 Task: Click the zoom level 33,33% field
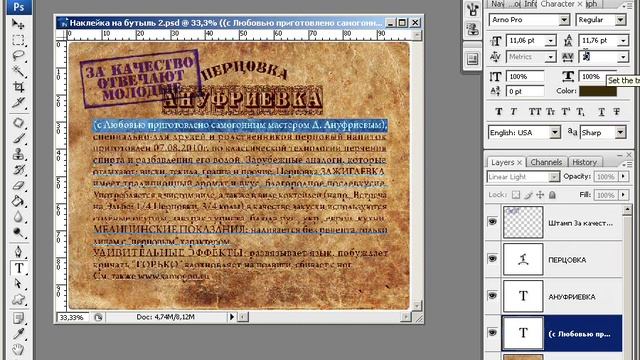[x=72, y=317]
